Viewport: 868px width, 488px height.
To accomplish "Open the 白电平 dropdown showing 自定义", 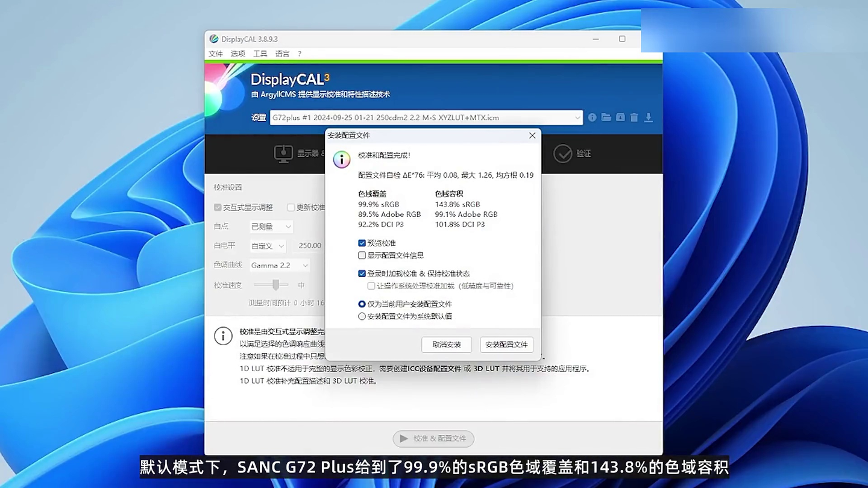I will (268, 246).
